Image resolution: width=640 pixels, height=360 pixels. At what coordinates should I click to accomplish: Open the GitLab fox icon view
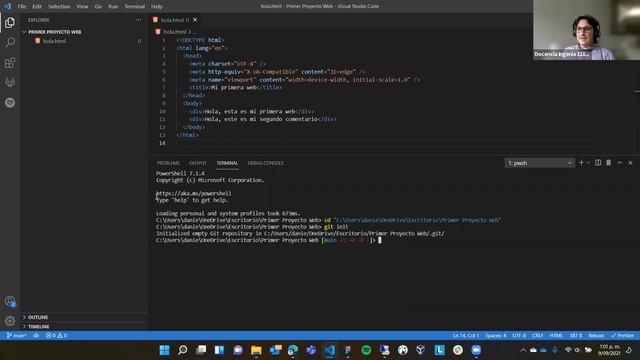(x=10, y=82)
